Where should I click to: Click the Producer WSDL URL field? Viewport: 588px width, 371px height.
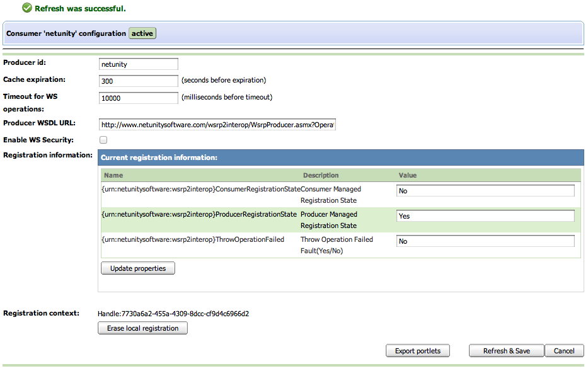[x=217, y=125]
